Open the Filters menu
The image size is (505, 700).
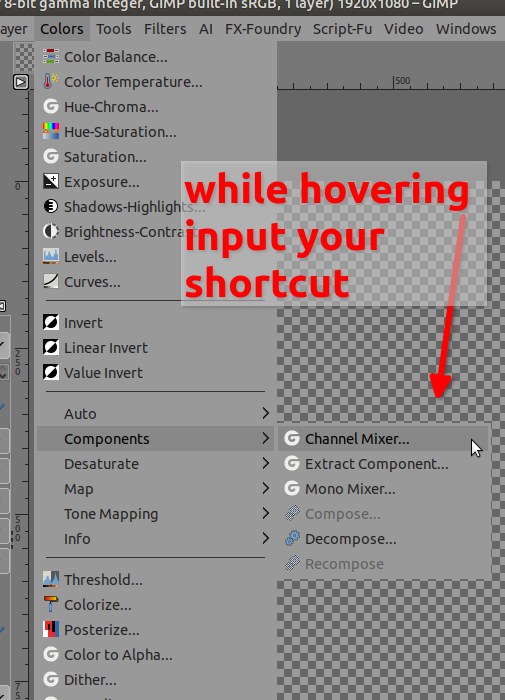[165, 29]
